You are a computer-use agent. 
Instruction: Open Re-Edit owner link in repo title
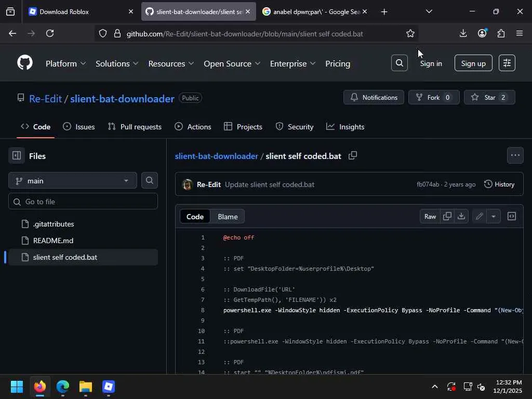tap(46, 98)
